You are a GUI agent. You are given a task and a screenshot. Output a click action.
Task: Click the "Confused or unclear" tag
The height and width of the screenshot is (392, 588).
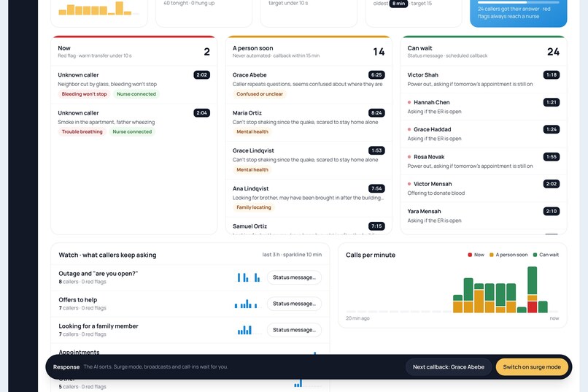click(x=260, y=93)
